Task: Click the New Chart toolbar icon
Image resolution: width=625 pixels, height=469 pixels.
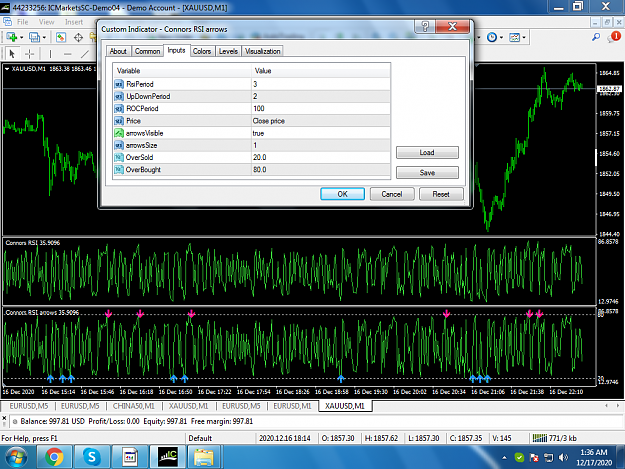Action: click(11, 37)
